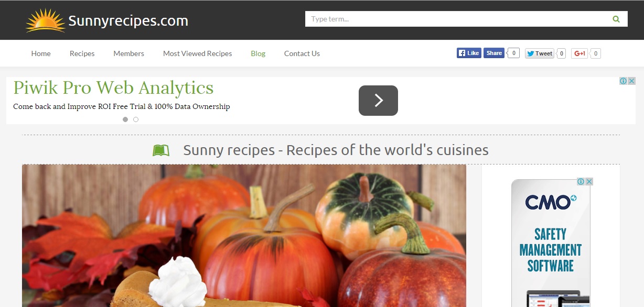Click the green open book icon

click(x=161, y=151)
